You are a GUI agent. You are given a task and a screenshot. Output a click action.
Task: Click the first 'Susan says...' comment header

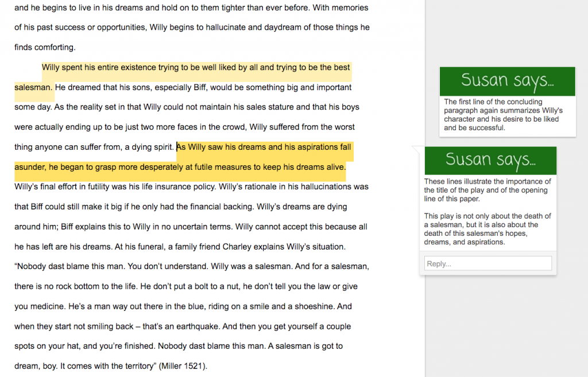(x=507, y=81)
